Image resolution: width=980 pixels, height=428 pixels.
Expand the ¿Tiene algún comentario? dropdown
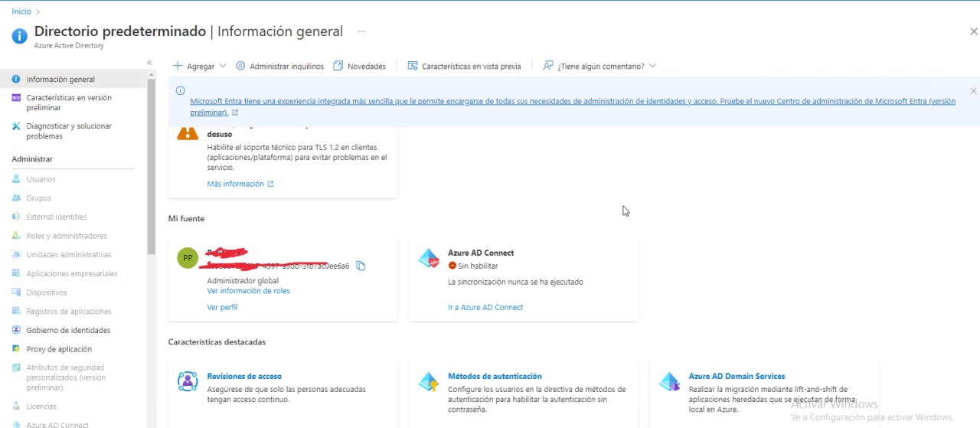(x=599, y=67)
